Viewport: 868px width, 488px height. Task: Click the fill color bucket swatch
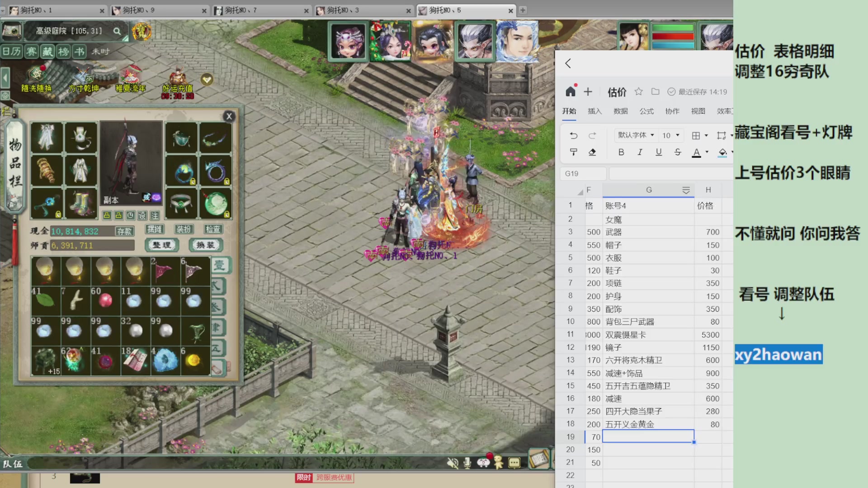click(x=722, y=153)
